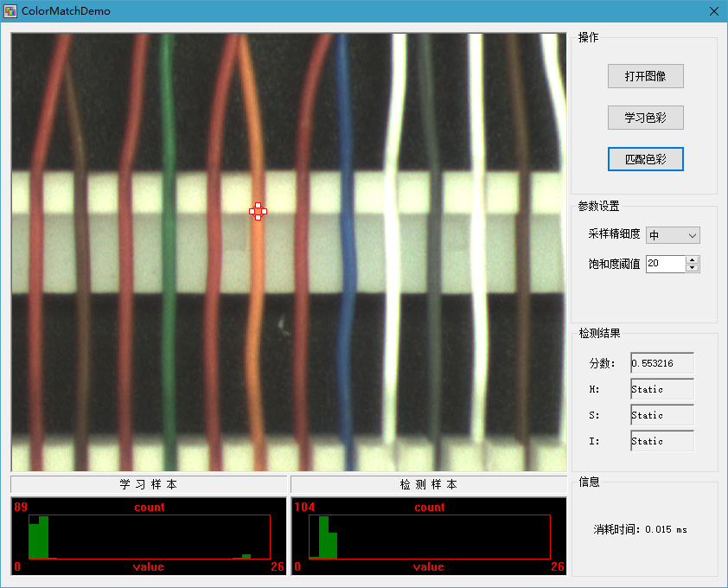Click the H result field
Screen dimensions: 728x588
(661, 389)
